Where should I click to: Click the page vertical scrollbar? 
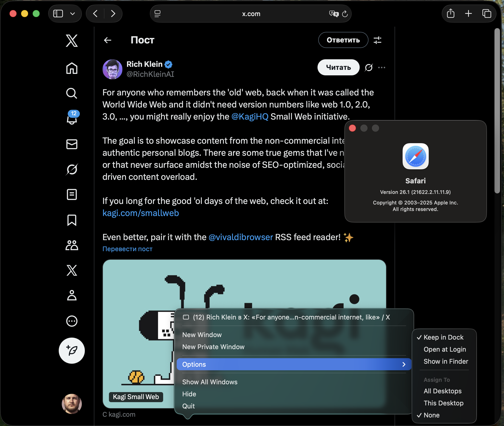click(497, 111)
